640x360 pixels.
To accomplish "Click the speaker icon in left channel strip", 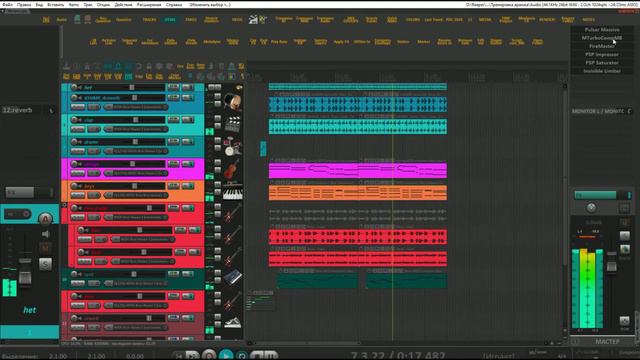I will 45,234.
